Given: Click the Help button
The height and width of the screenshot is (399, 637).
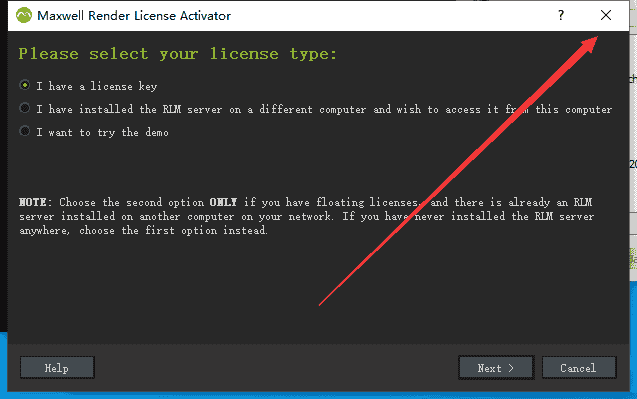Looking at the screenshot, I should [x=57, y=368].
